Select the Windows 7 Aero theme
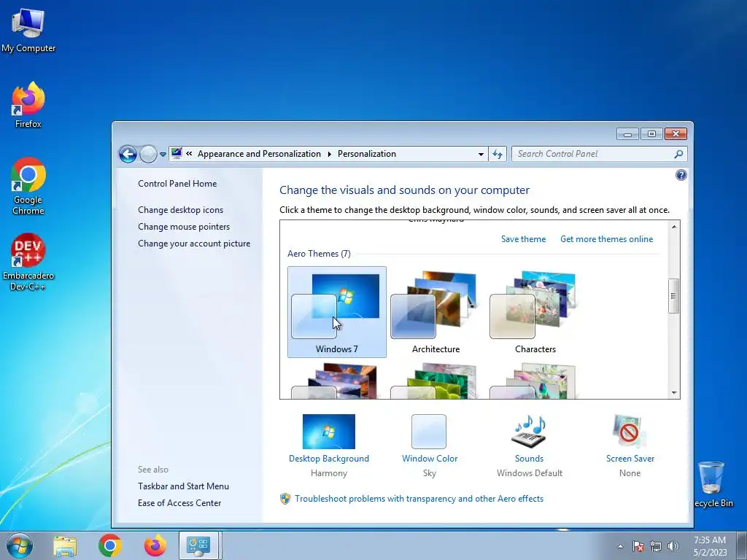747x560 pixels. coord(337,312)
